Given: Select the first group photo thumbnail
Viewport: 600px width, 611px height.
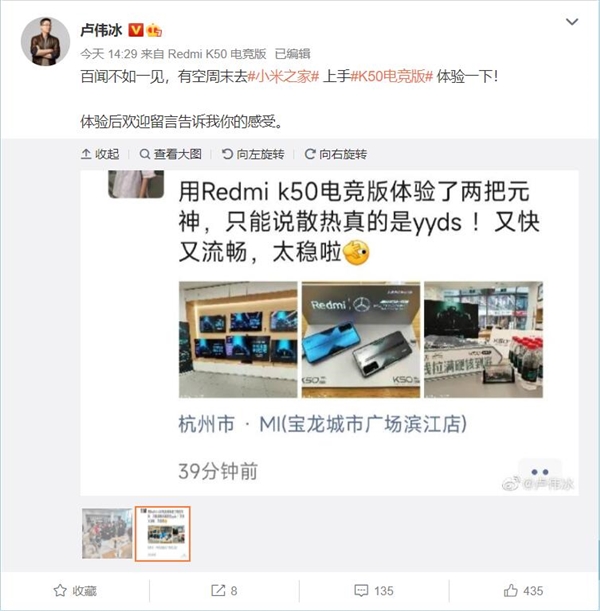Looking at the screenshot, I should [107, 533].
